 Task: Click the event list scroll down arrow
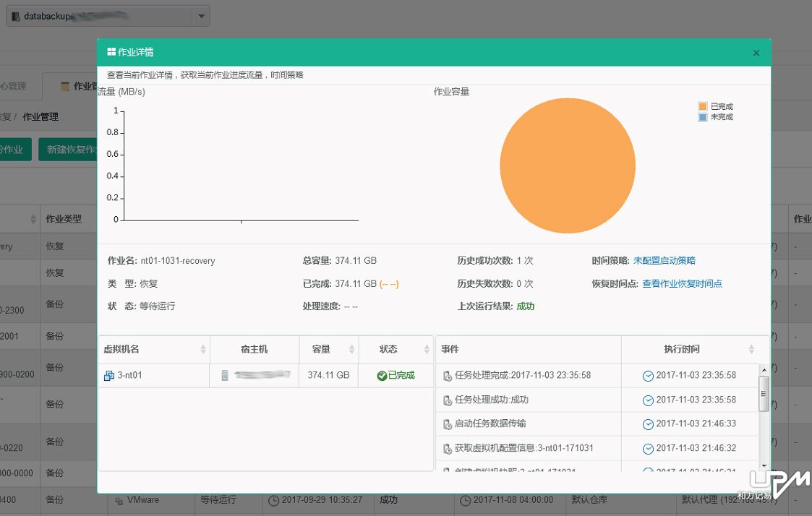(764, 466)
